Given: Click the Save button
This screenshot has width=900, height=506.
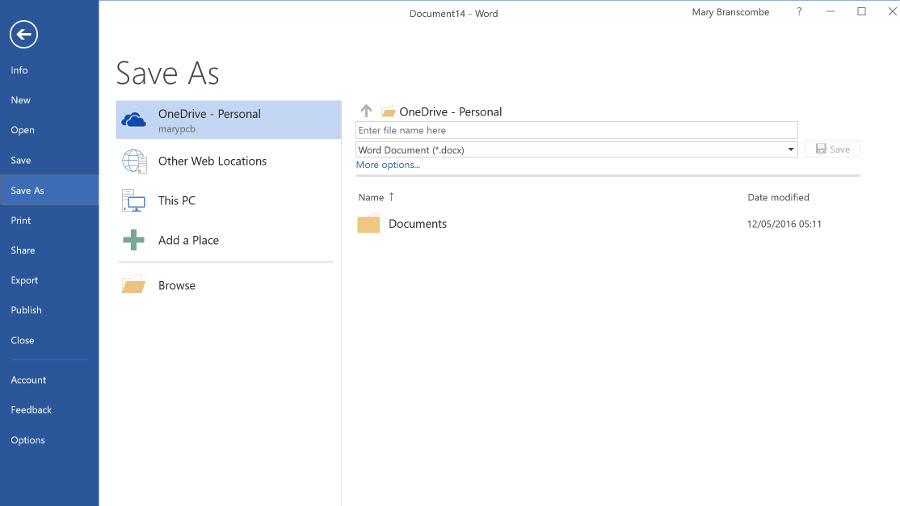Looking at the screenshot, I should (833, 149).
